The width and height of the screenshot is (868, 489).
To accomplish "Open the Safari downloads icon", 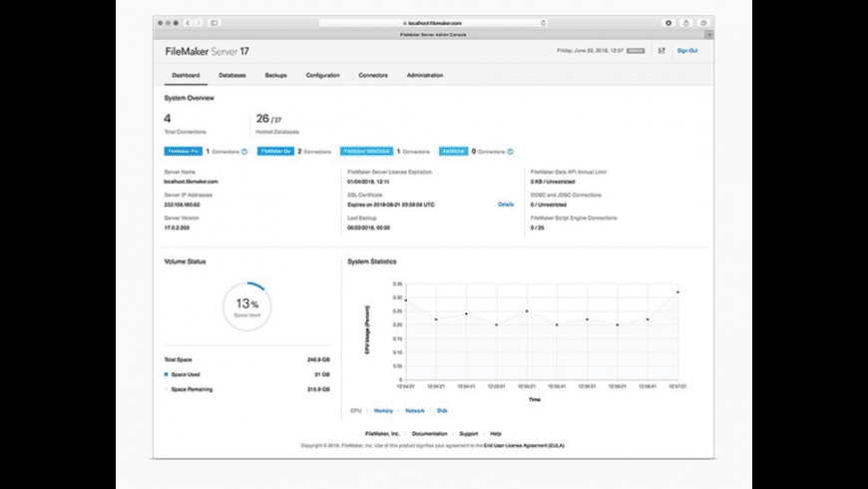I will (668, 22).
